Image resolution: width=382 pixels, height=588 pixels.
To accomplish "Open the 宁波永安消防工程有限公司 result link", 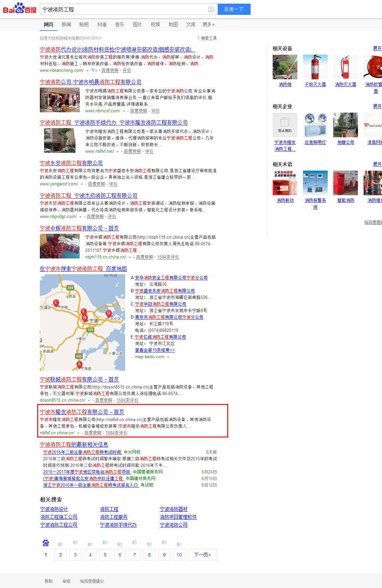I will coord(71,163).
